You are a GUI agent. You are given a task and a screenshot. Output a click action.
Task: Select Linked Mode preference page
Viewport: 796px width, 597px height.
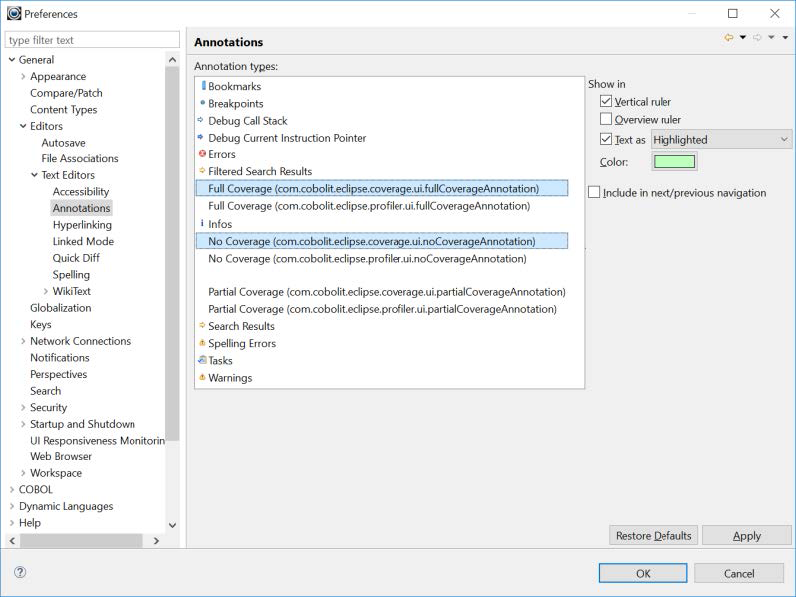point(83,241)
